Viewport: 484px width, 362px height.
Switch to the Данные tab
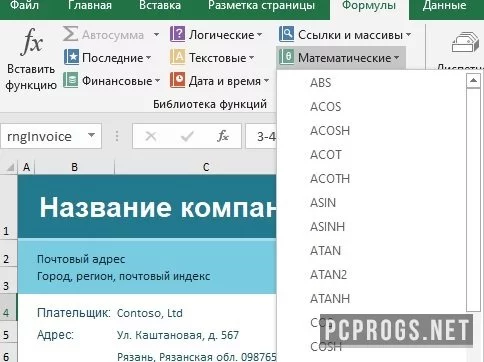click(x=444, y=5)
